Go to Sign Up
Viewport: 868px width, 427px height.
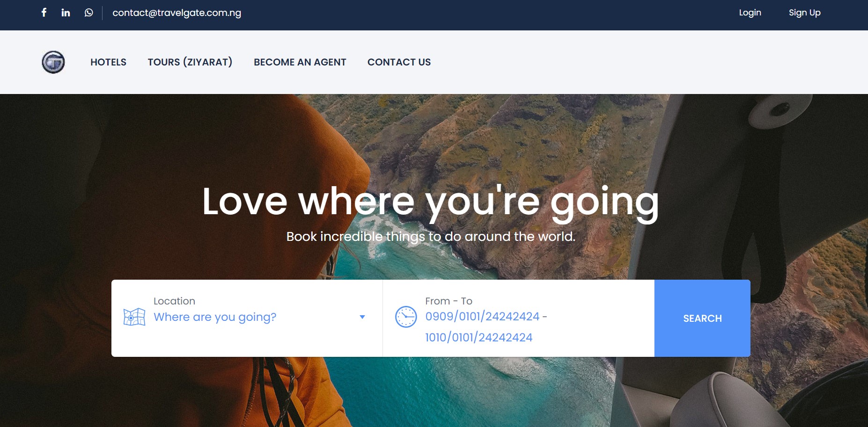[x=804, y=13]
